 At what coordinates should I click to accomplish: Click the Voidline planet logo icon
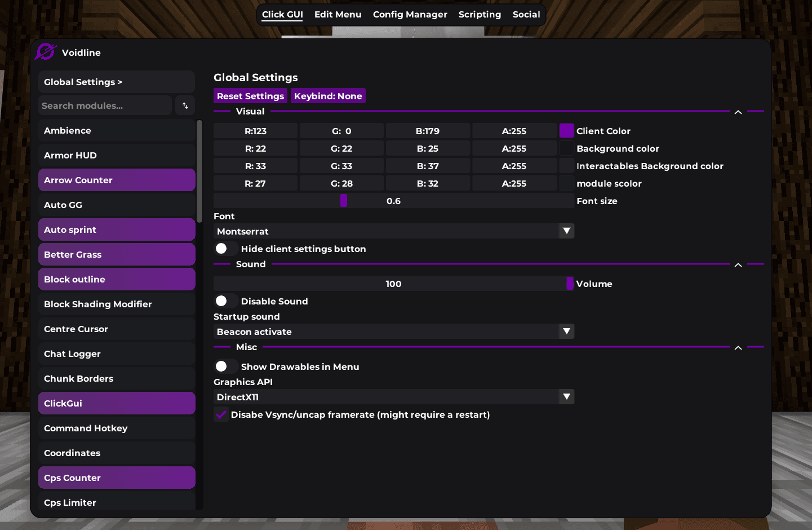tap(46, 52)
